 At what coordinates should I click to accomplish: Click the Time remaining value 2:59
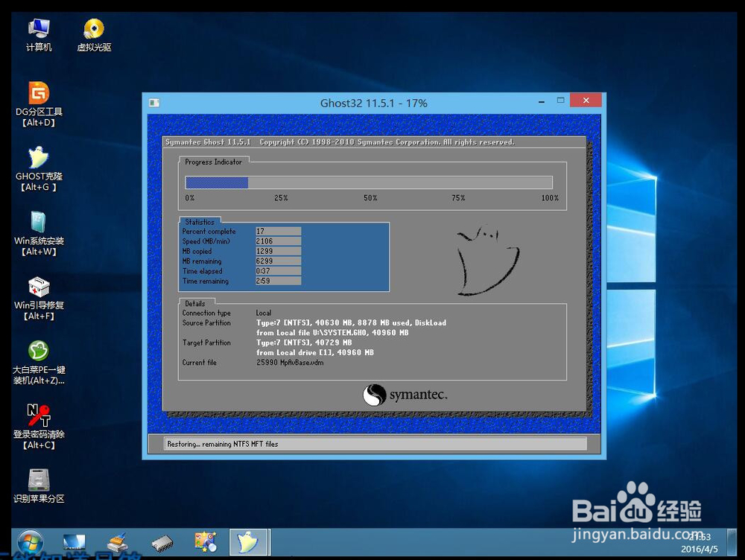(x=278, y=281)
